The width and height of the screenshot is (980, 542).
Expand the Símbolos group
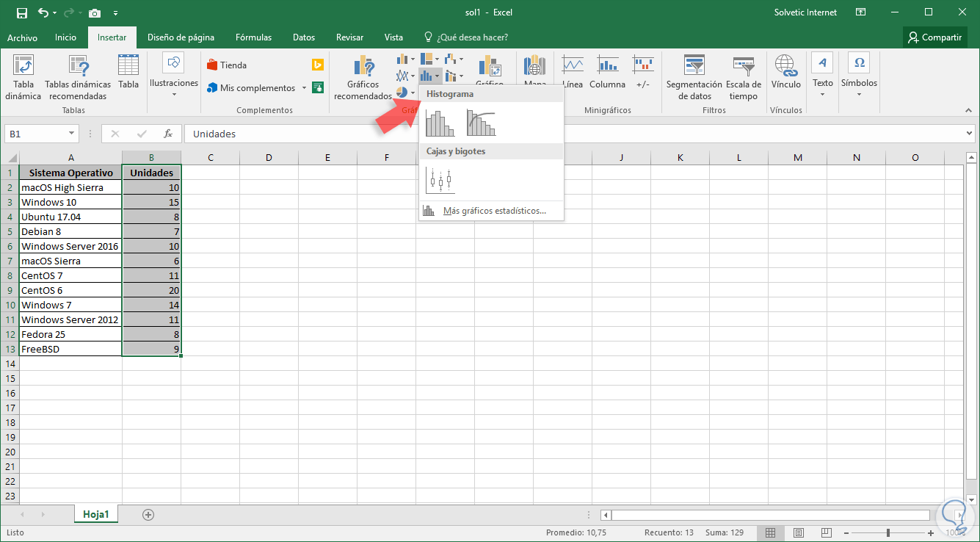point(859,76)
